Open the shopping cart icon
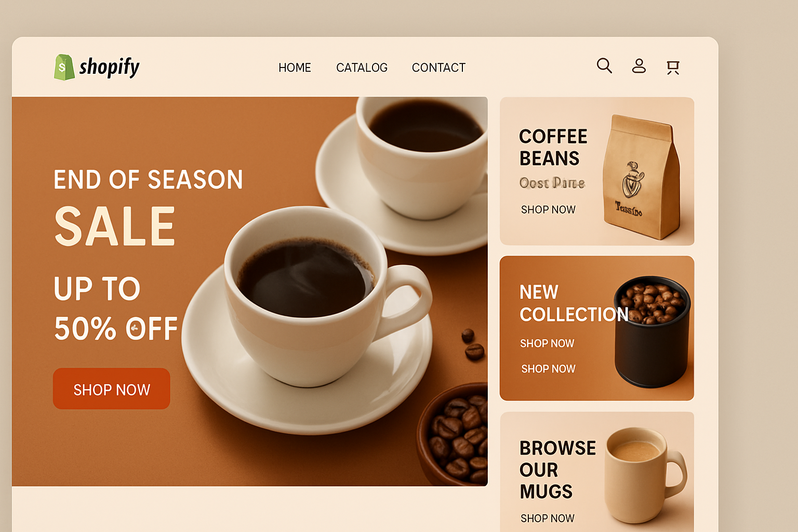Viewport: 798px width, 532px height. (673, 67)
